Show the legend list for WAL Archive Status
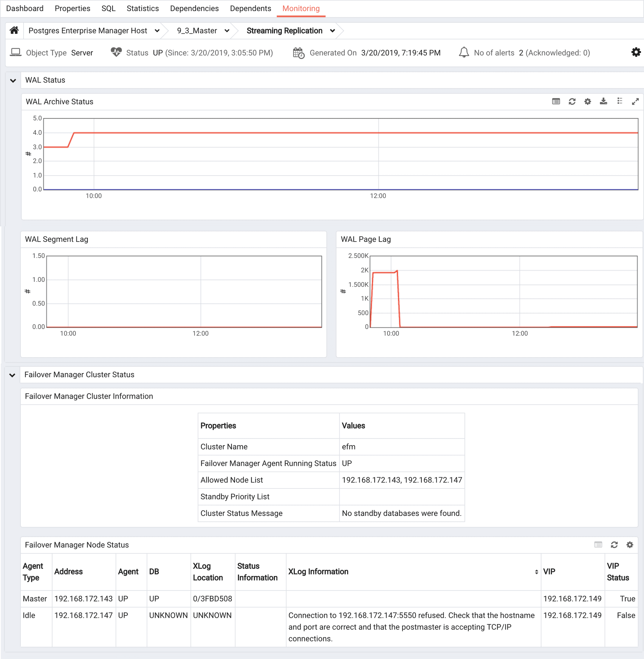Viewport: 644px width, 659px height. (620, 101)
